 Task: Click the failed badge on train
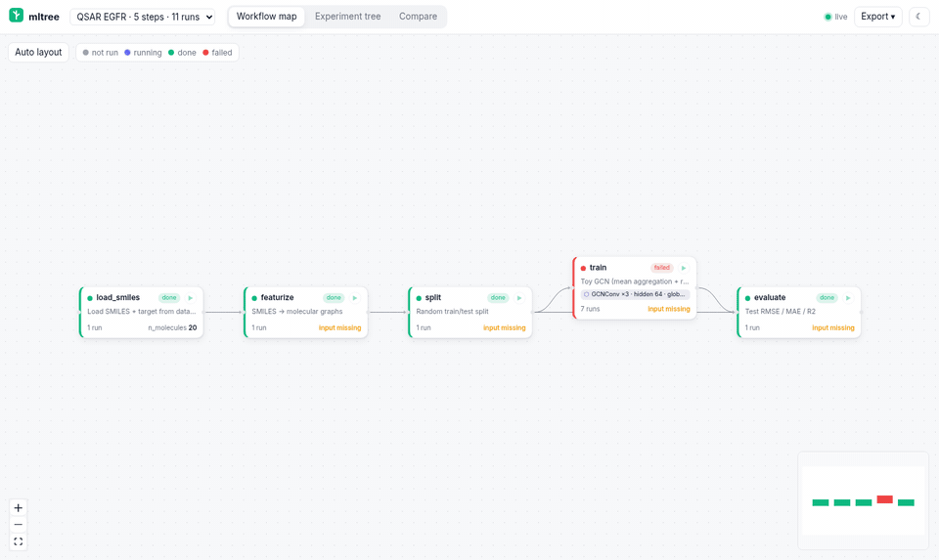point(662,268)
